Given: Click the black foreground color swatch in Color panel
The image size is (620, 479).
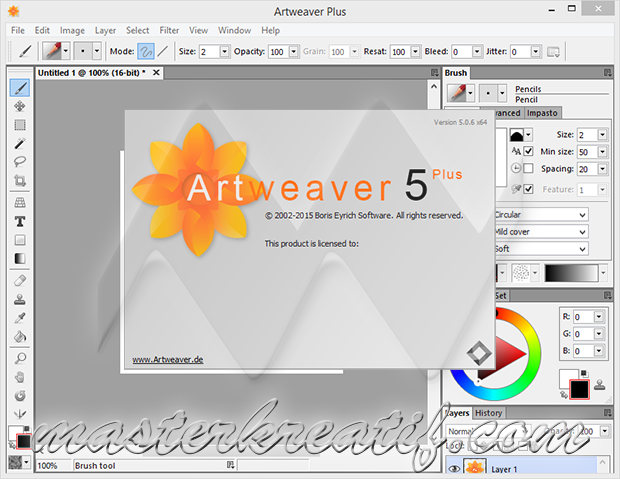Looking at the screenshot, I should pos(579,390).
